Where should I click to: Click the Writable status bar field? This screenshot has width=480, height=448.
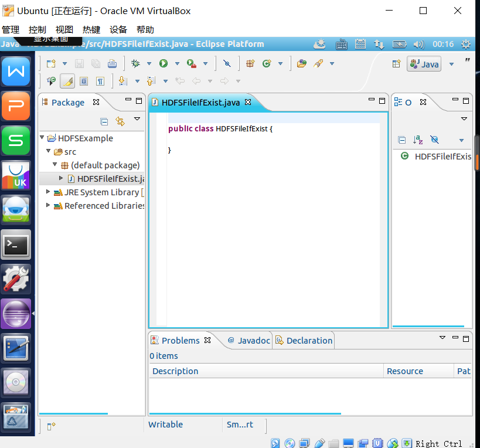coord(166,425)
